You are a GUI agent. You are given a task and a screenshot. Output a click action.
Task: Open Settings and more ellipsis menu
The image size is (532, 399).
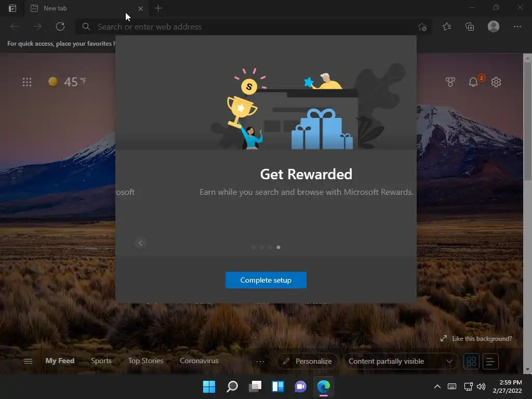point(517,26)
